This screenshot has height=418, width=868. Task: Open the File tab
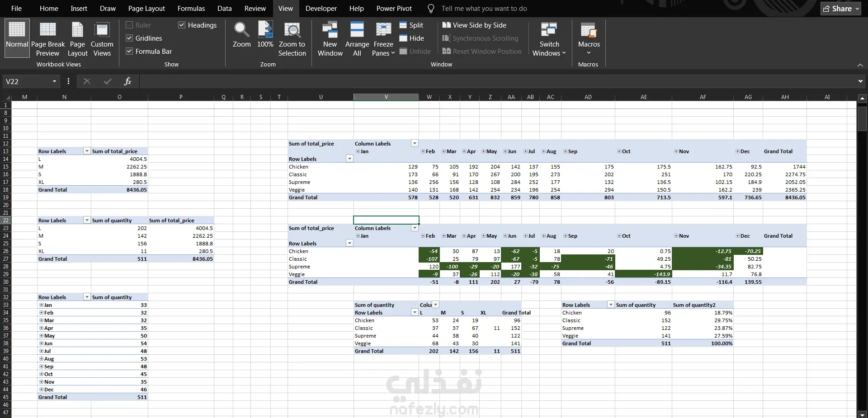point(16,9)
